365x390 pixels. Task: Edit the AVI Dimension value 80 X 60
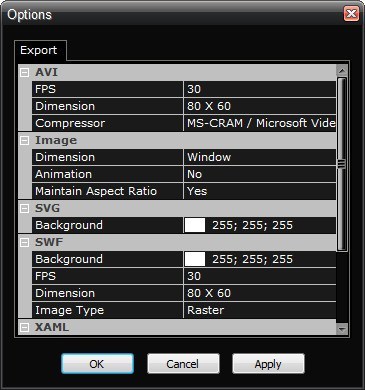[x=260, y=106]
